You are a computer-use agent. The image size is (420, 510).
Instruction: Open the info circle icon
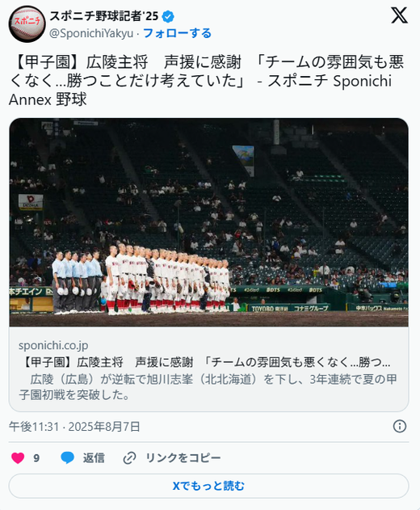click(x=400, y=426)
